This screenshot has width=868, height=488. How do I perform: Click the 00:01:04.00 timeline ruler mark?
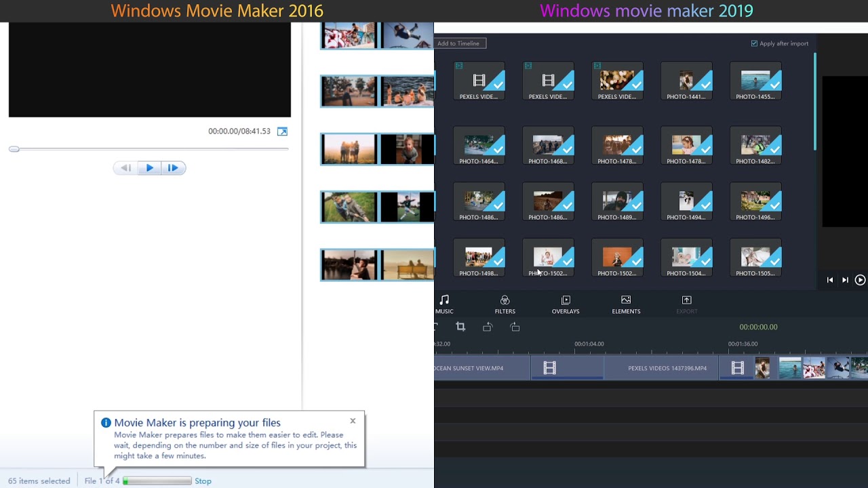tap(589, 344)
